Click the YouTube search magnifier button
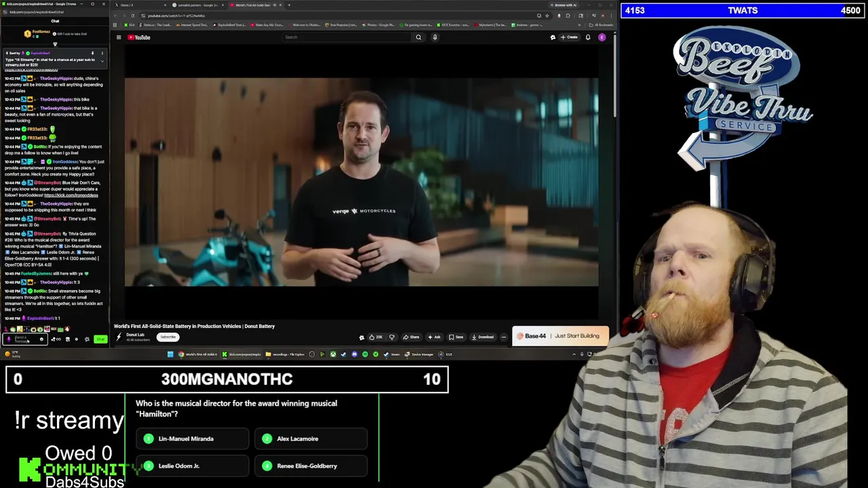This screenshot has width=868, height=488. (418, 37)
